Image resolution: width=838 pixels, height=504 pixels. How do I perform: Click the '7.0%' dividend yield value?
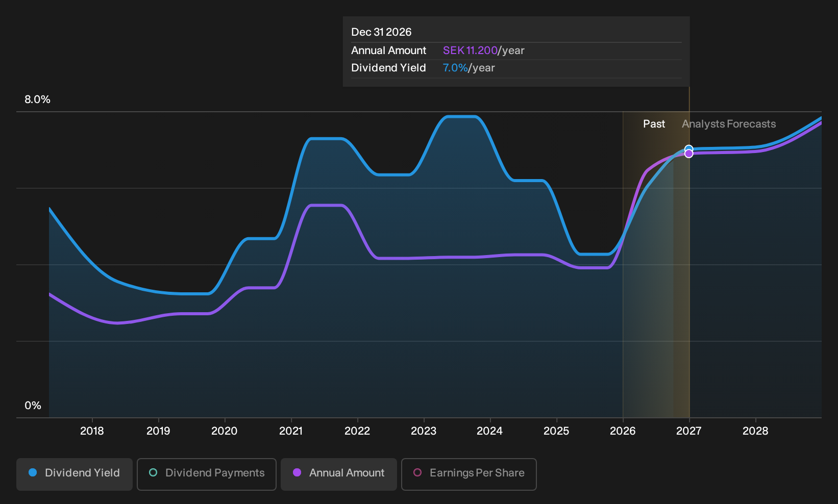(x=455, y=68)
